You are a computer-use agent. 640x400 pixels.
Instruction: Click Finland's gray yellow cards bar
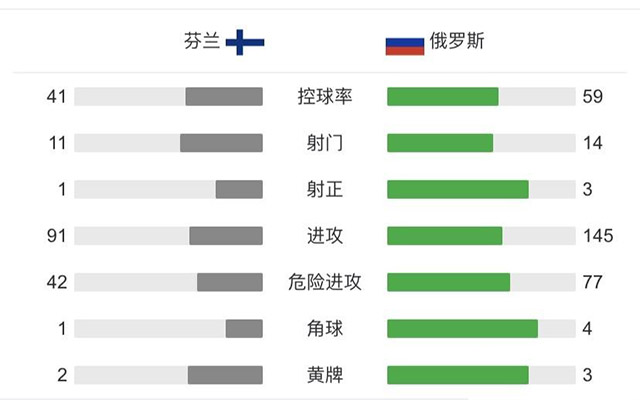click(225, 375)
